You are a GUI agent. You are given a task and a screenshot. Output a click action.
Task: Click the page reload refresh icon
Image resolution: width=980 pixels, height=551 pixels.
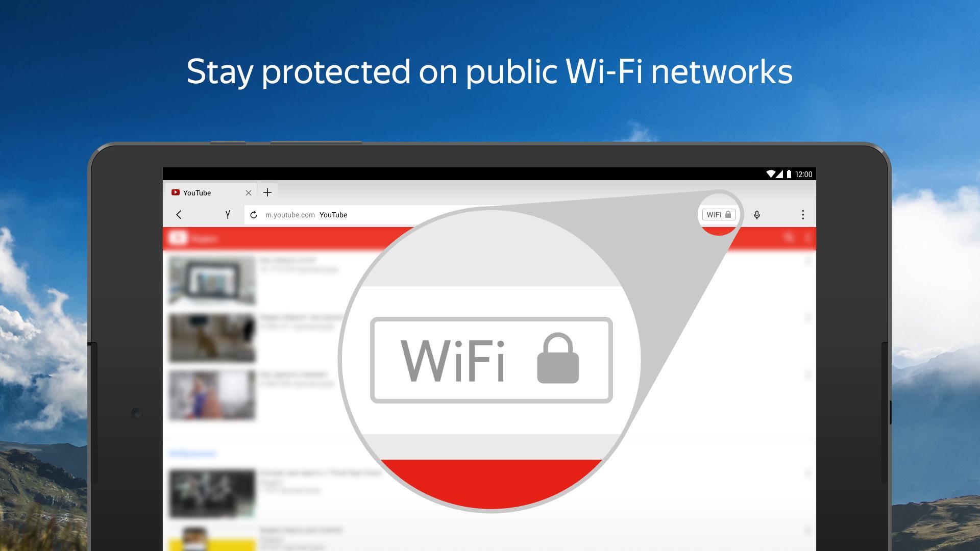coord(254,215)
